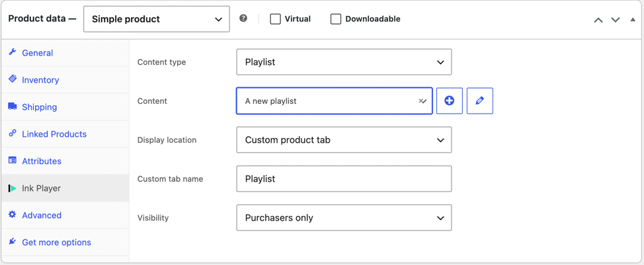This screenshot has height=265, width=644.
Task: Click the 'Visibility' field label
Action: [153, 218]
